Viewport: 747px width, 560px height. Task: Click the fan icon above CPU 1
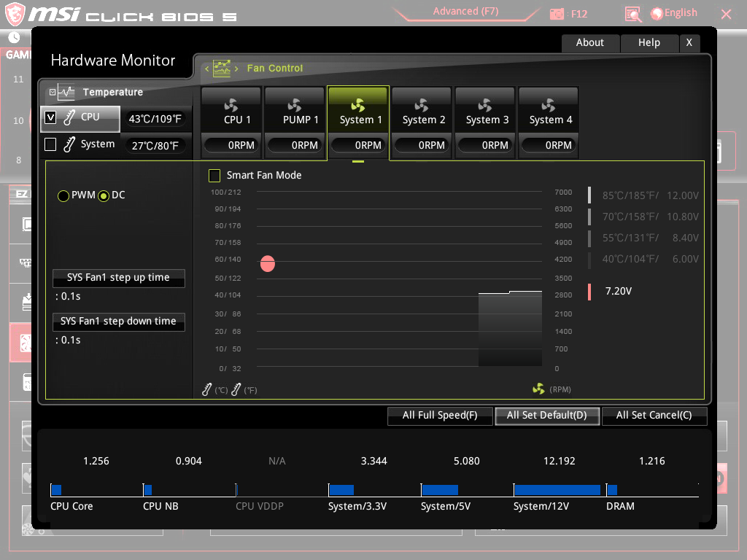(231, 105)
